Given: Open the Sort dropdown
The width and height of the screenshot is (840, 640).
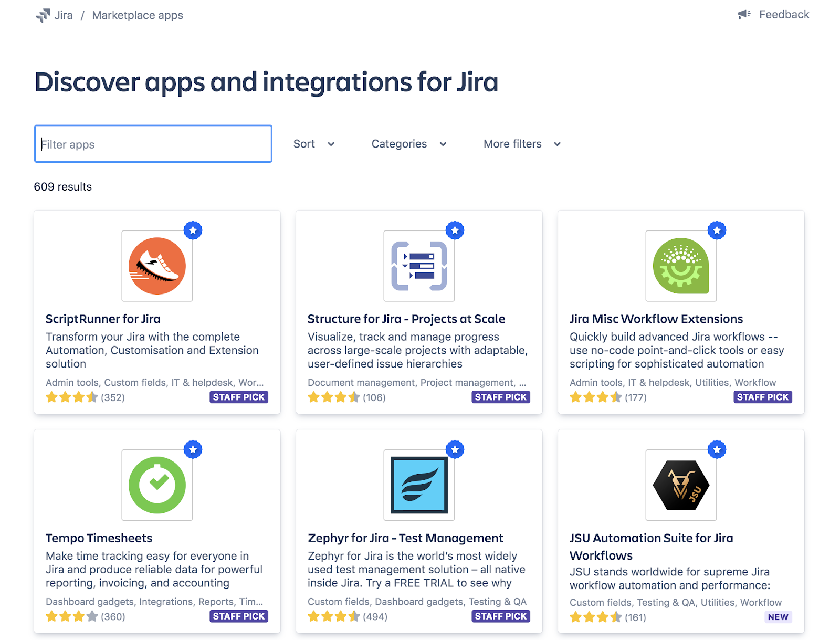Looking at the screenshot, I should pyautogui.click(x=314, y=144).
